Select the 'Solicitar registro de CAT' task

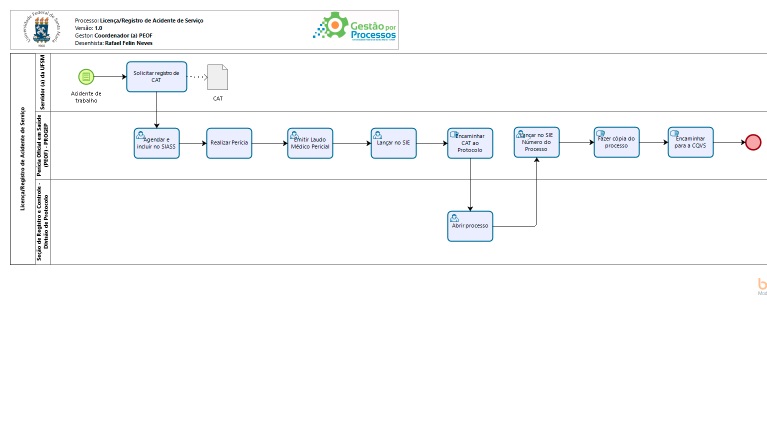click(156, 77)
